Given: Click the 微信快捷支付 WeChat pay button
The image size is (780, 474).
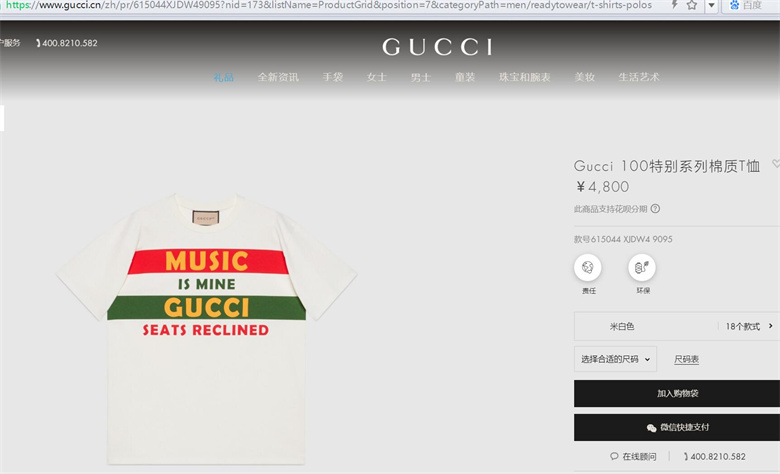Looking at the screenshot, I should tap(677, 427).
